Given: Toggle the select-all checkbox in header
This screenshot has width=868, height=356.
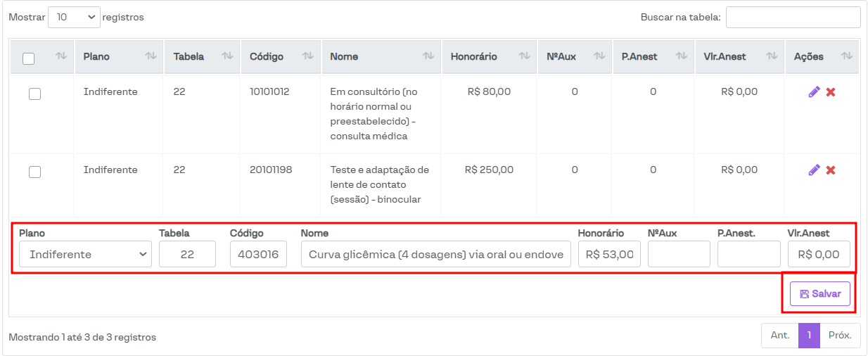Looking at the screenshot, I should (29, 58).
